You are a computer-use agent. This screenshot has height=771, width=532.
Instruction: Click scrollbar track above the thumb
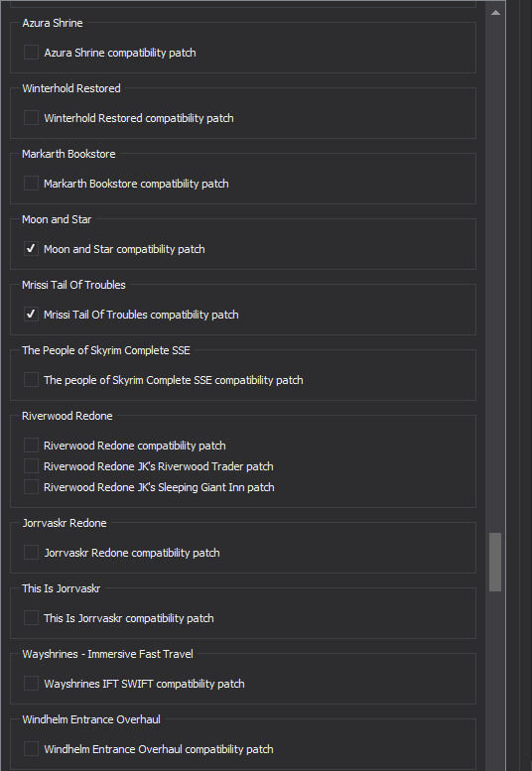click(495, 276)
